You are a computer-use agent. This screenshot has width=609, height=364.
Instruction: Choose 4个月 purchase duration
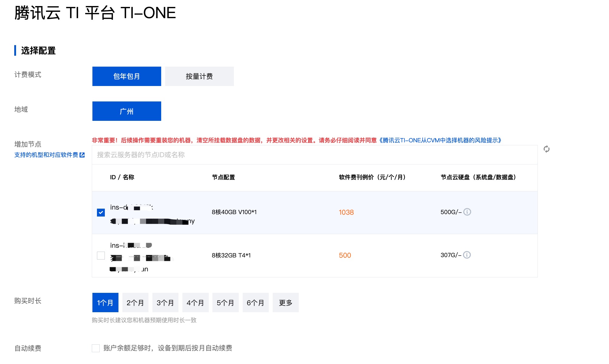click(195, 303)
